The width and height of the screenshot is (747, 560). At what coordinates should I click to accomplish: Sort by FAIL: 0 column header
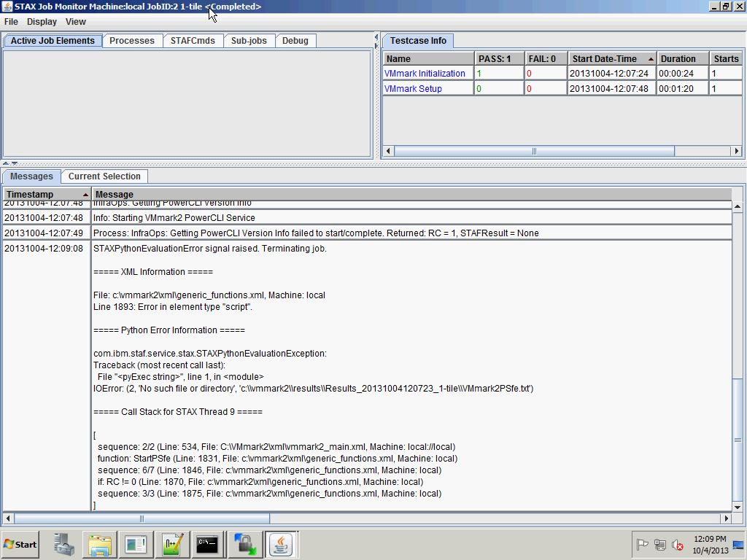coord(546,58)
